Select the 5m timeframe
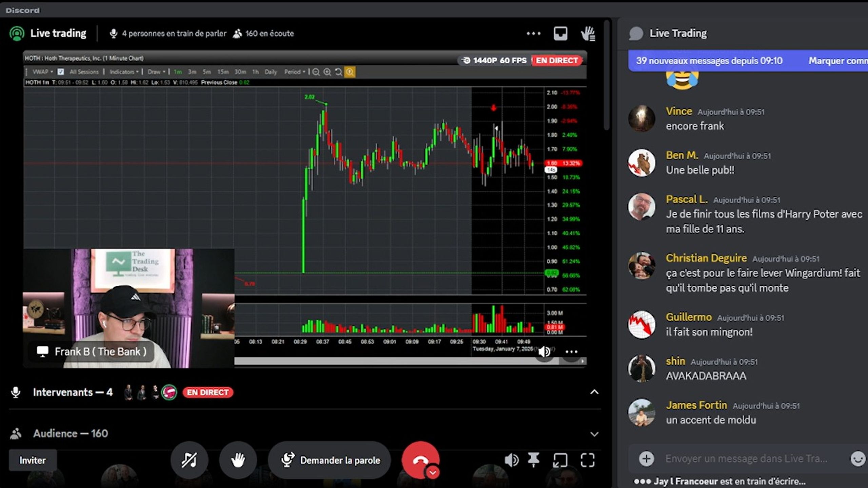The width and height of the screenshot is (868, 488). (x=206, y=72)
